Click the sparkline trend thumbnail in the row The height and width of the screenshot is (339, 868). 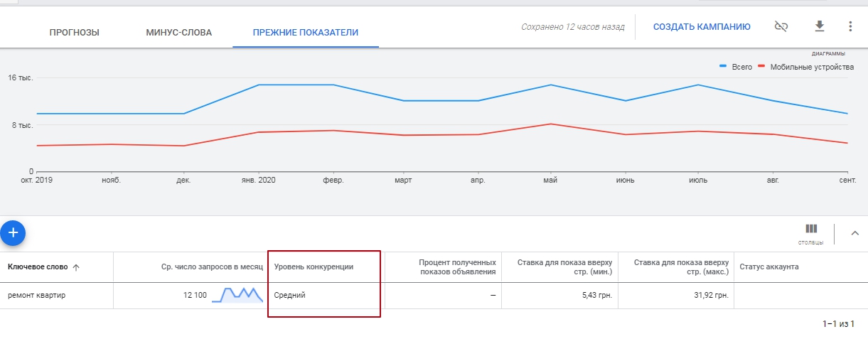tap(237, 294)
